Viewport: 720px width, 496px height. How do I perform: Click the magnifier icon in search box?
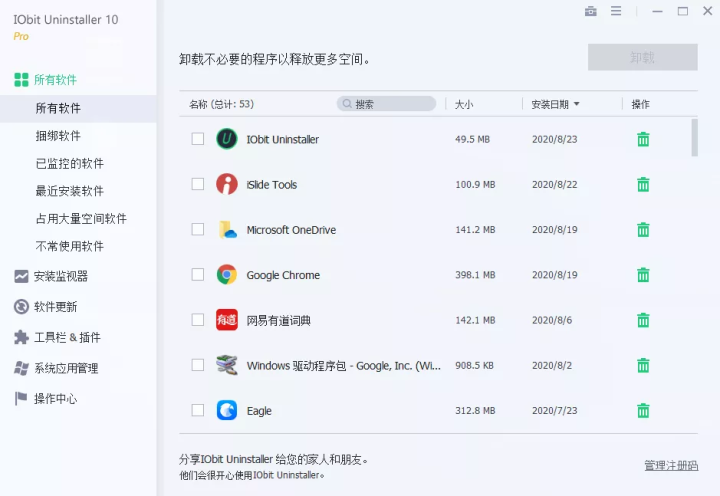click(x=347, y=104)
